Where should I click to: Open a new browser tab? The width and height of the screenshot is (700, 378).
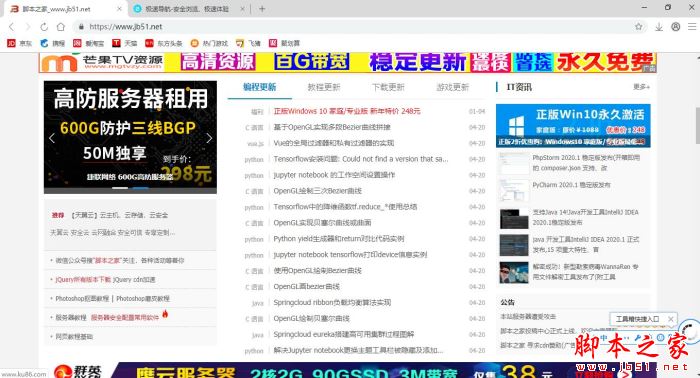point(262,8)
